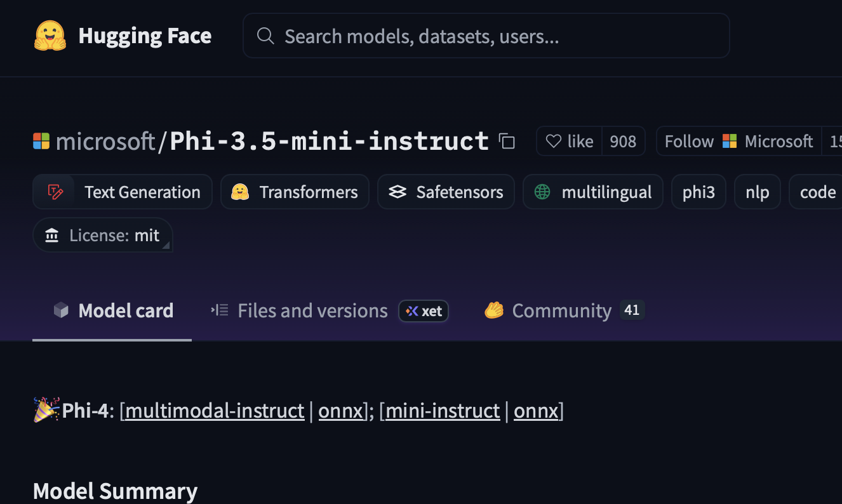
Task: Filter by the phi3 tag
Action: [x=698, y=192]
